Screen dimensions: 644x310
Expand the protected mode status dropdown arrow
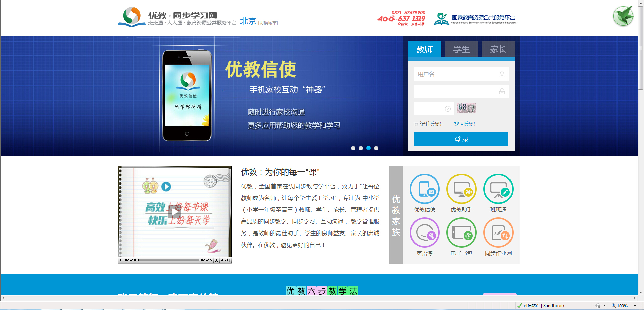point(604,306)
